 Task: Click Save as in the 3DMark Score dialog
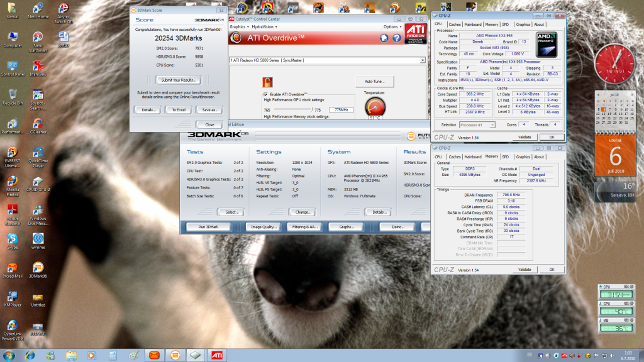209,110
